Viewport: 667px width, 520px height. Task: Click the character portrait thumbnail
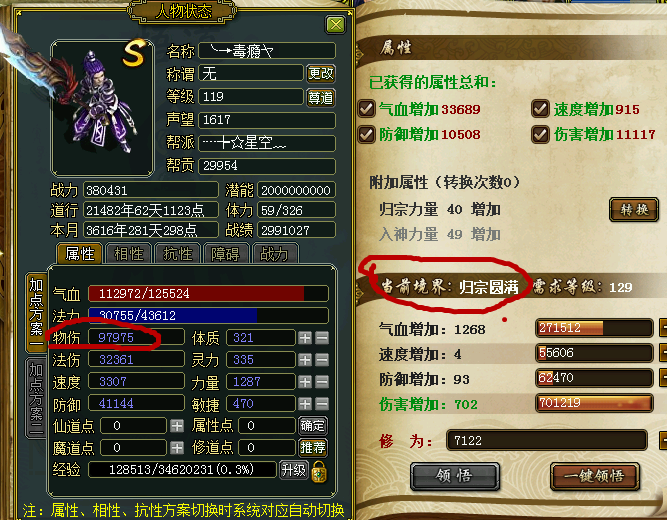[x=102, y=109]
